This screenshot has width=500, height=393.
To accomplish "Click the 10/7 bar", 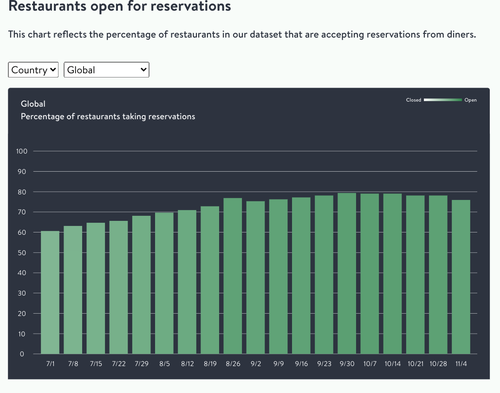I will pos(370,274).
